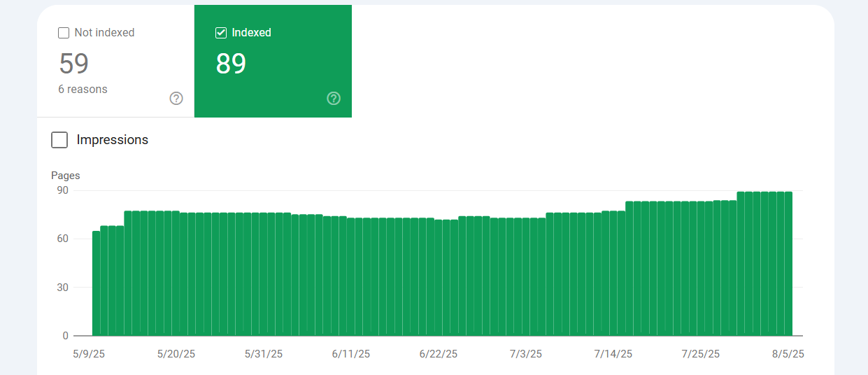Uncheck the Indexed checkbox

click(221, 33)
